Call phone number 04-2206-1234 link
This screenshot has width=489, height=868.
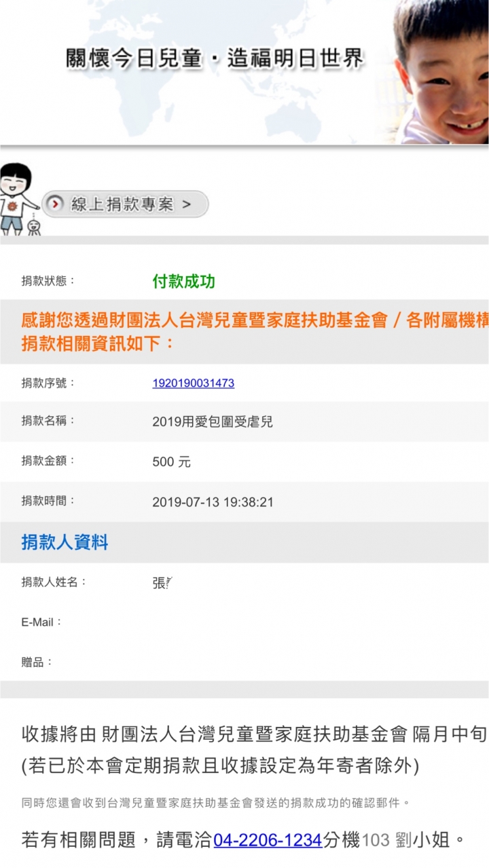click(x=268, y=839)
